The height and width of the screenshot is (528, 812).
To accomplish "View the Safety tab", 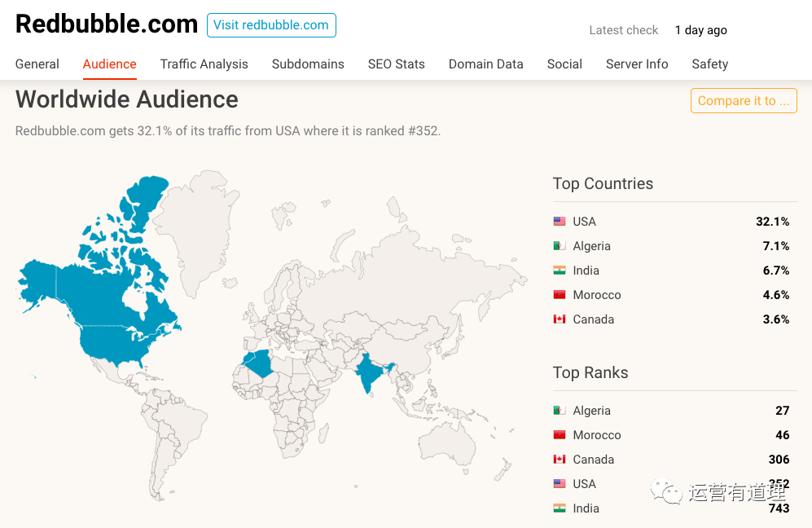I will 710,64.
